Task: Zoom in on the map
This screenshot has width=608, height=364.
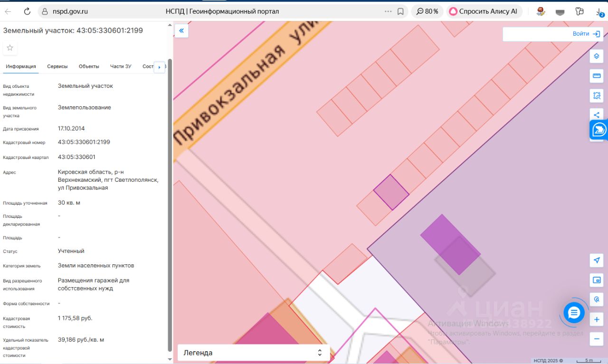Action: 597,319
